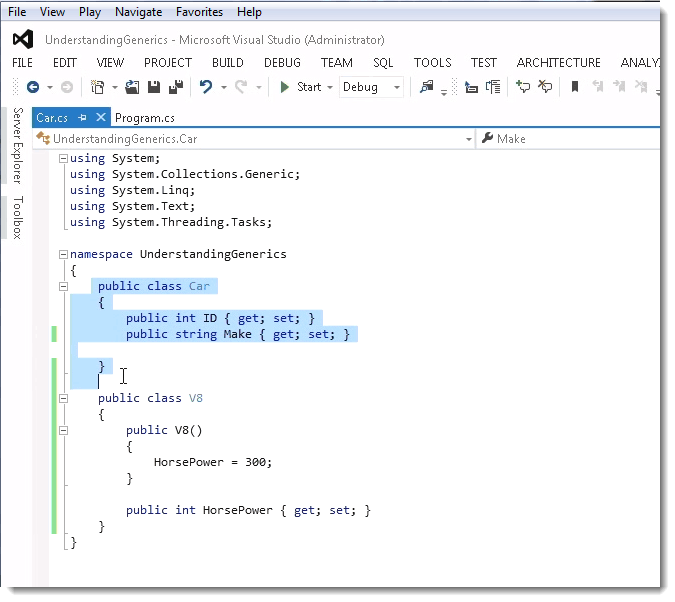675x602 pixels.
Task: Collapse the V8 class block
Action: tap(63, 398)
